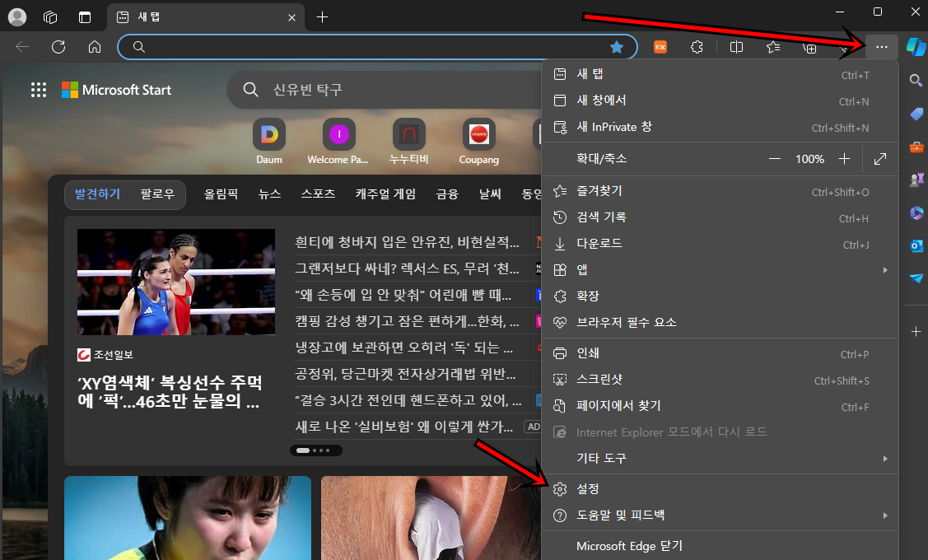Open 새 InPrivate 창 from the menu
Screen dimensions: 928x560
(x=720, y=127)
